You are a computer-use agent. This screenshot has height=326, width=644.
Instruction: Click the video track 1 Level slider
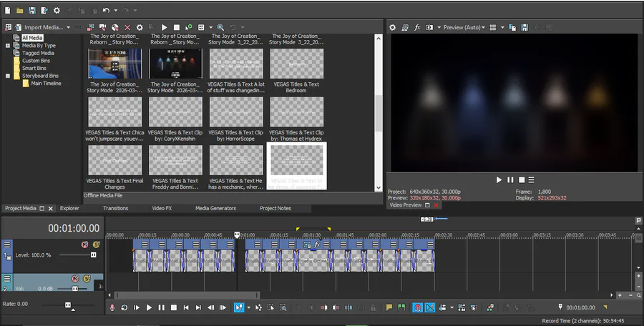(92, 255)
